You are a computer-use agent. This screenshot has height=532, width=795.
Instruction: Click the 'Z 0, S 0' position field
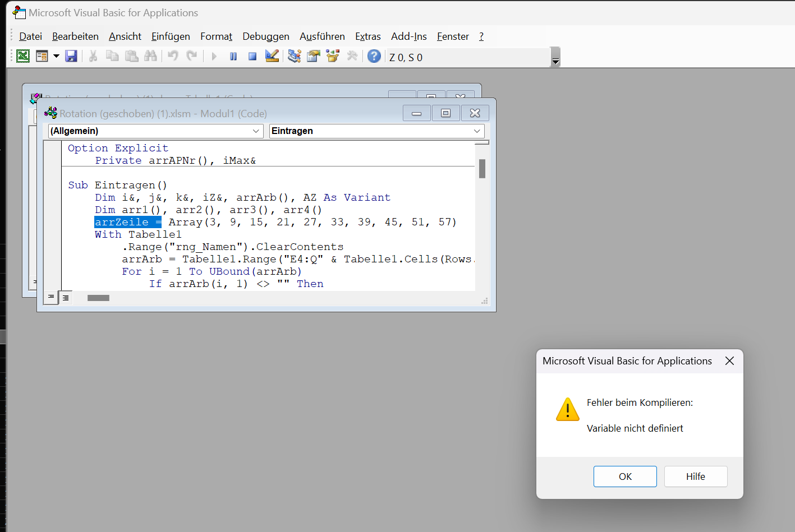pos(468,57)
